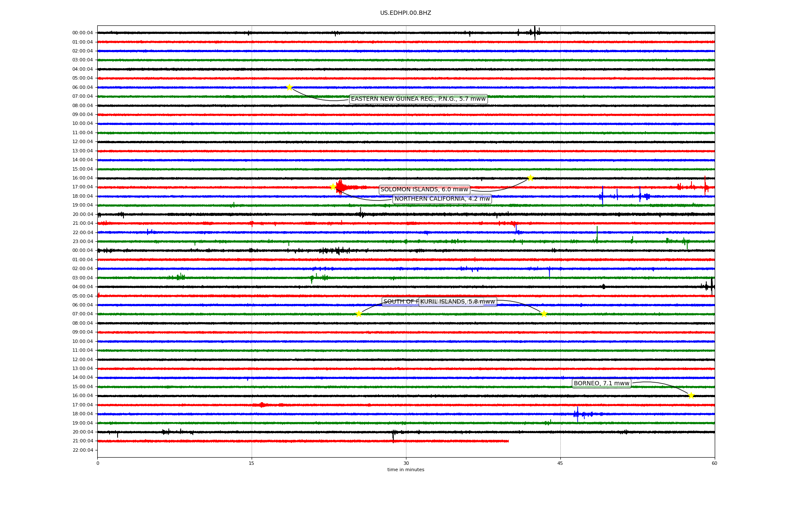Select the BORNEO, 7.1 mww annotation label

tap(601, 384)
